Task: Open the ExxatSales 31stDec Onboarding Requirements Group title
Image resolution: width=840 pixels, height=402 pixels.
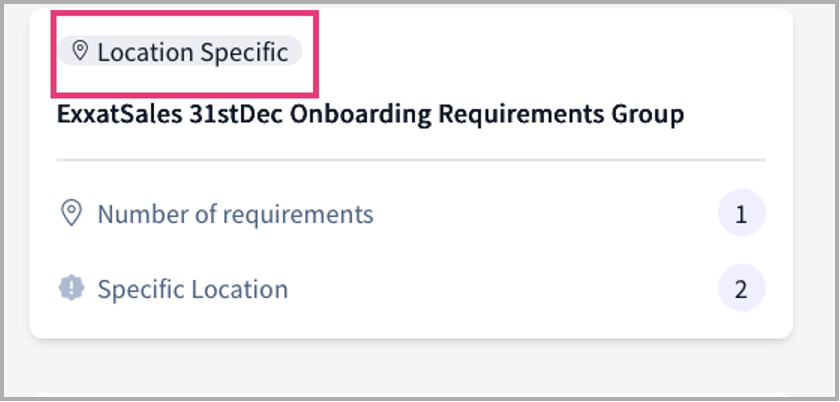Action: coord(370,114)
